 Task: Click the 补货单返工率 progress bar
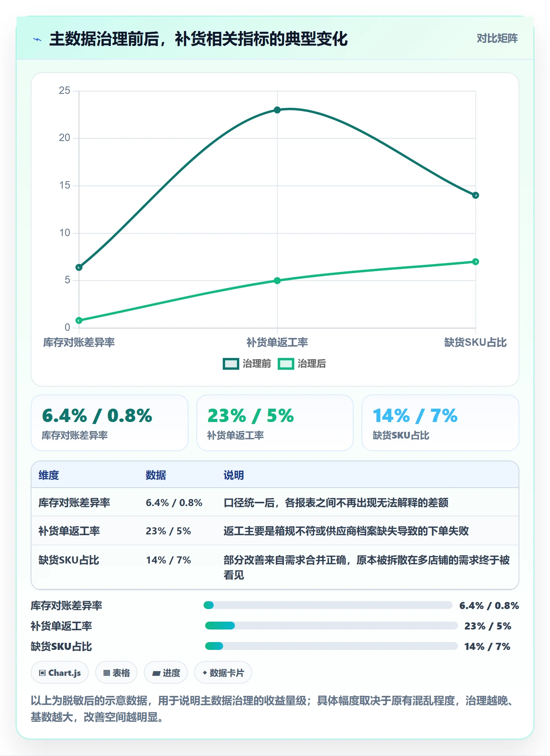coord(332,626)
